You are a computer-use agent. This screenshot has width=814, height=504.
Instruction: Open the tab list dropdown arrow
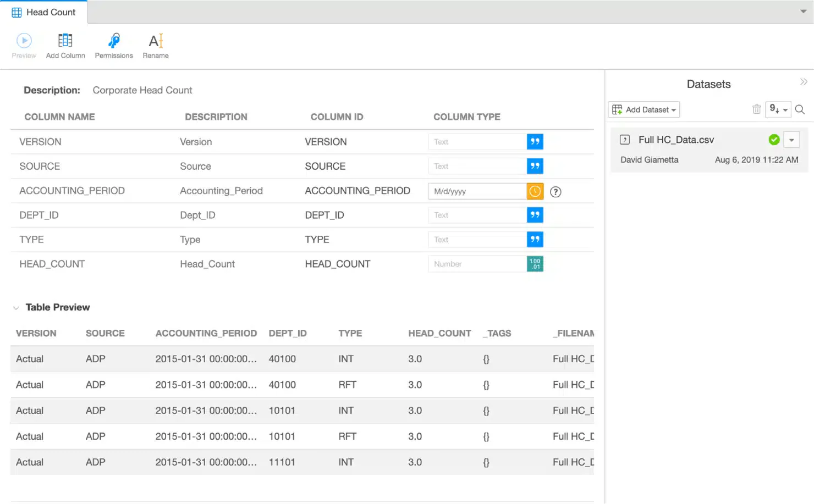coord(804,12)
